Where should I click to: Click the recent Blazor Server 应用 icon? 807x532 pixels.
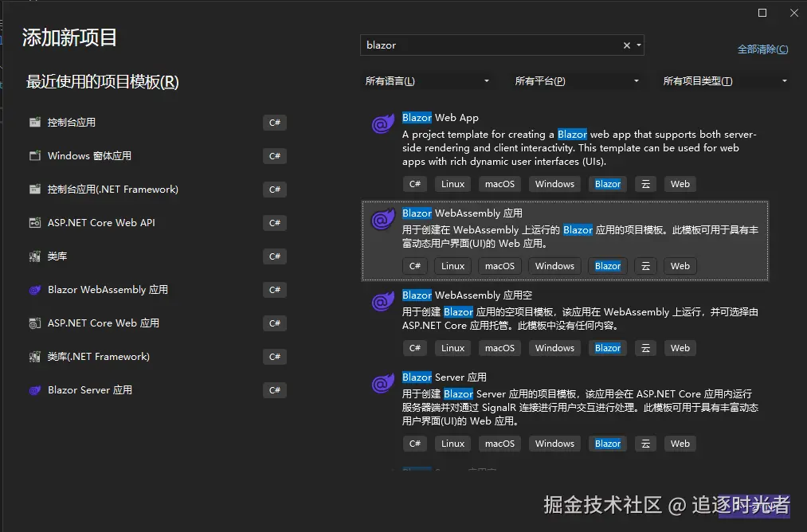pyautogui.click(x=34, y=390)
